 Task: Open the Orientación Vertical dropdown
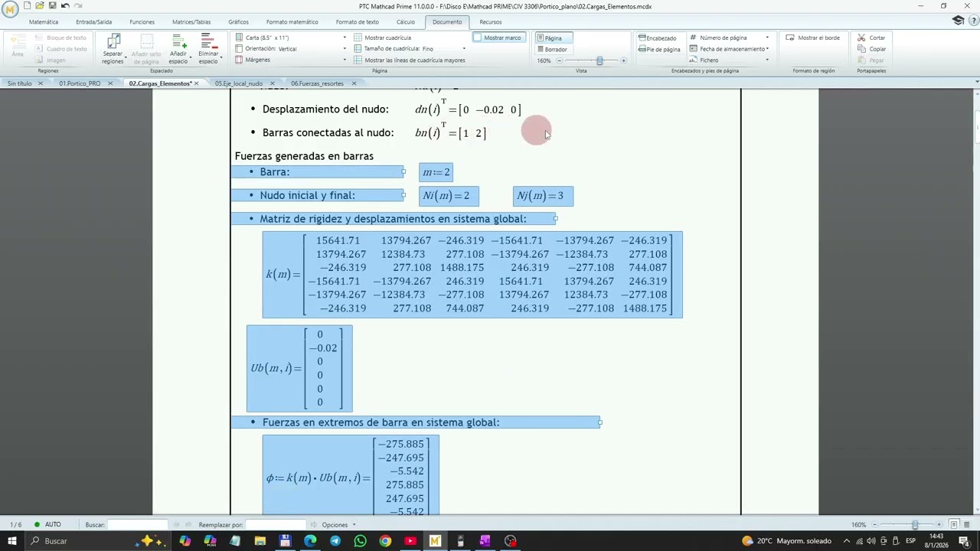[x=345, y=49]
